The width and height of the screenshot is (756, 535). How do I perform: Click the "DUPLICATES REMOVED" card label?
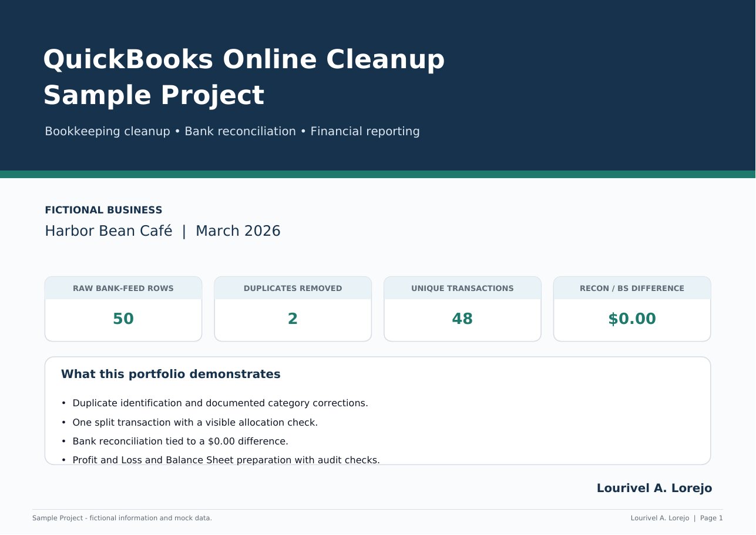coord(293,289)
